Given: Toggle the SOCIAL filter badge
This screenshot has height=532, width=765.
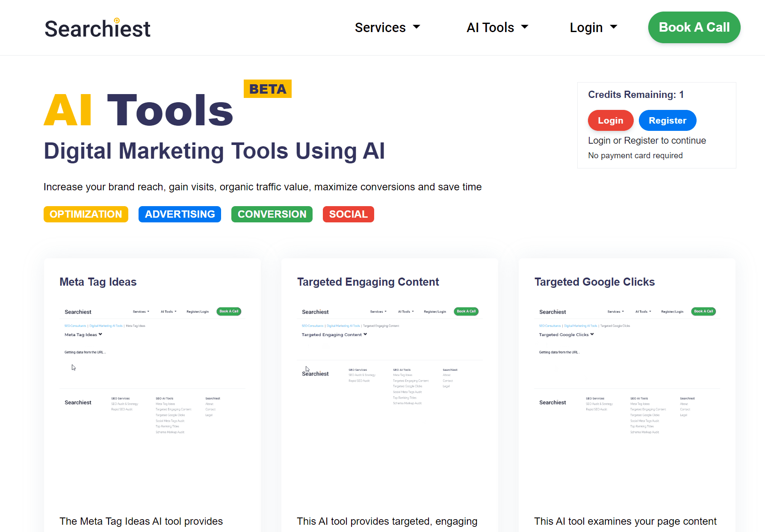Looking at the screenshot, I should (x=348, y=214).
